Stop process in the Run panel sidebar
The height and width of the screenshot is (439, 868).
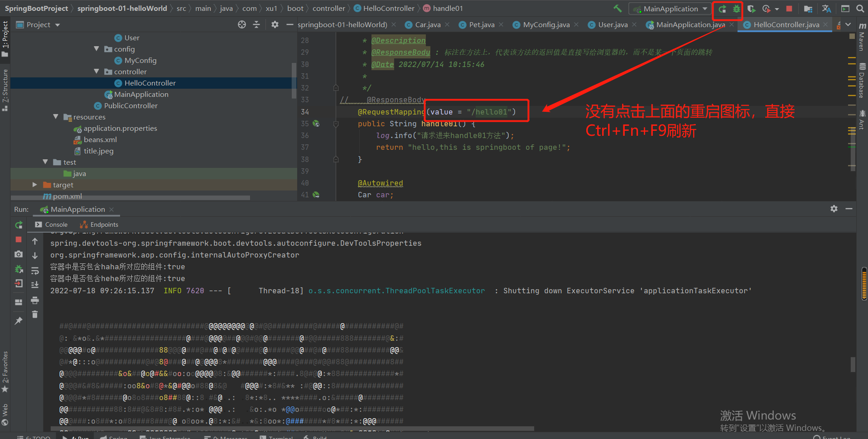(19, 239)
